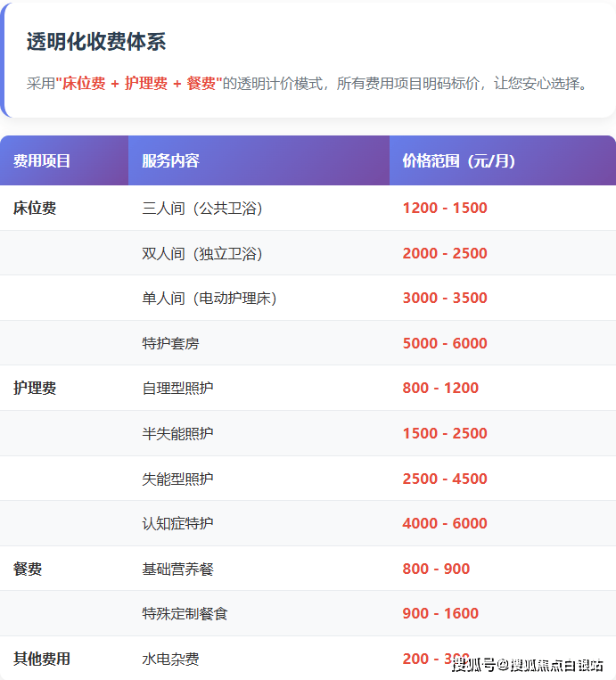Click the 4000 - 6000 price for 认知症特护
The image size is (616, 680).
pyautogui.click(x=445, y=524)
